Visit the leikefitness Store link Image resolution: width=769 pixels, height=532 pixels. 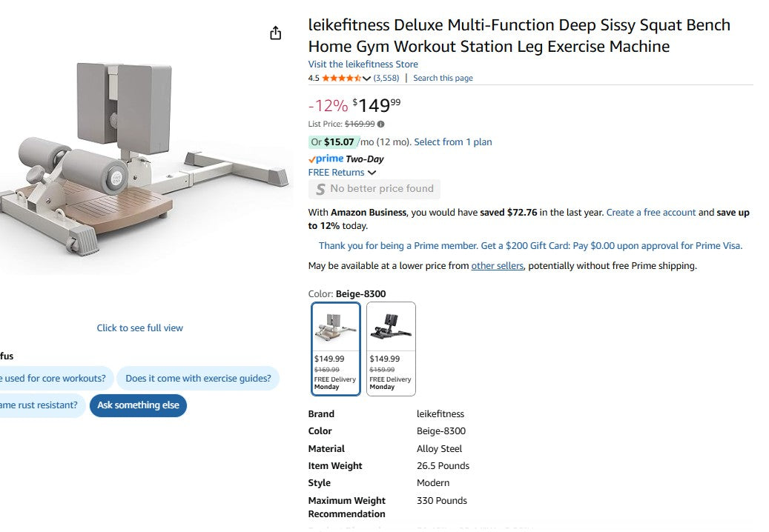[x=363, y=64]
